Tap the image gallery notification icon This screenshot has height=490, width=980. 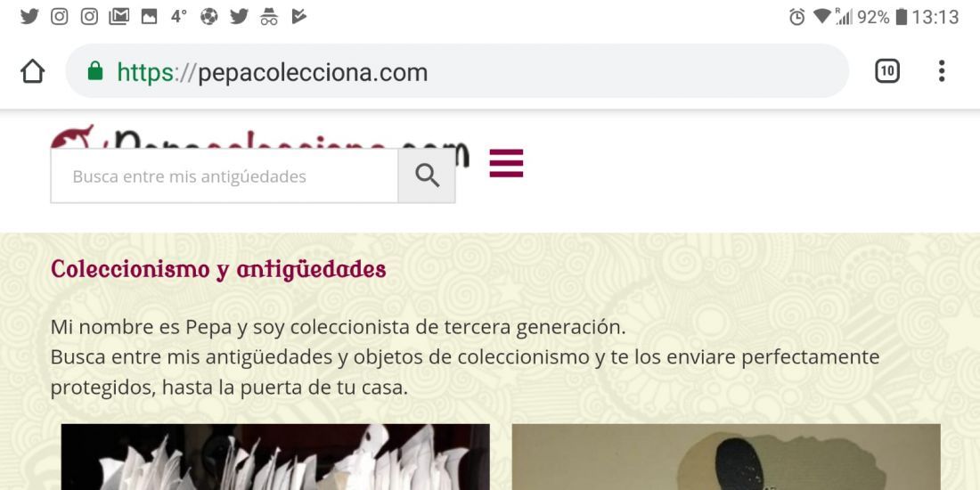pos(150,17)
